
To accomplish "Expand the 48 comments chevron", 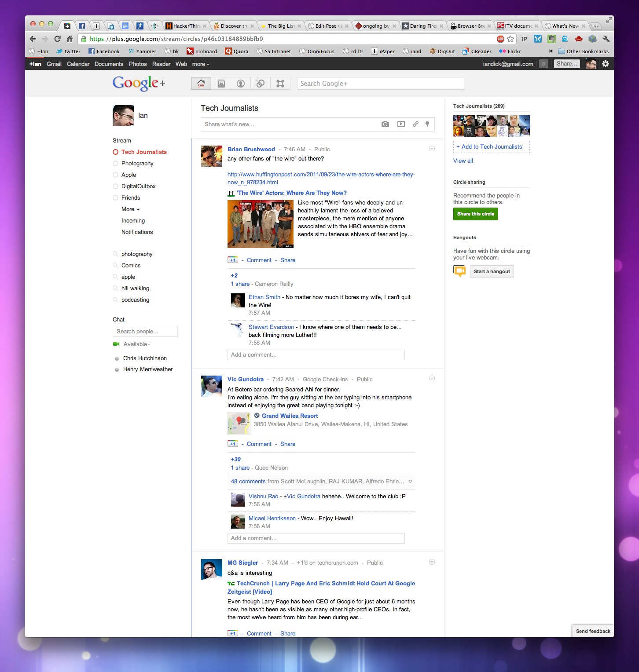I will tap(410, 481).
